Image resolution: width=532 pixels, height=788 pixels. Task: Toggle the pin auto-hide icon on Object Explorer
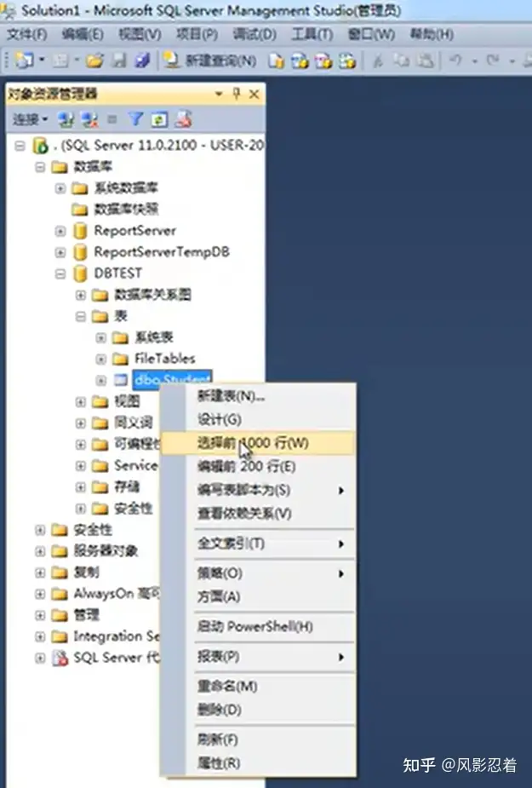pyautogui.click(x=237, y=94)
